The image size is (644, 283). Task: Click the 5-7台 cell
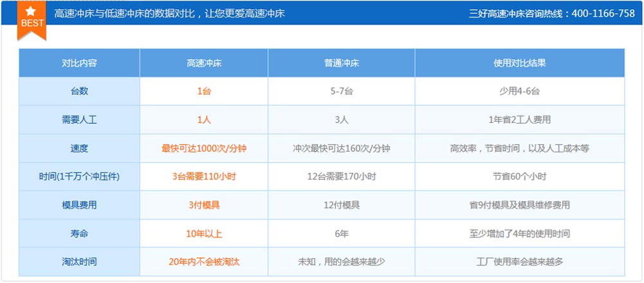coord(342,91)
